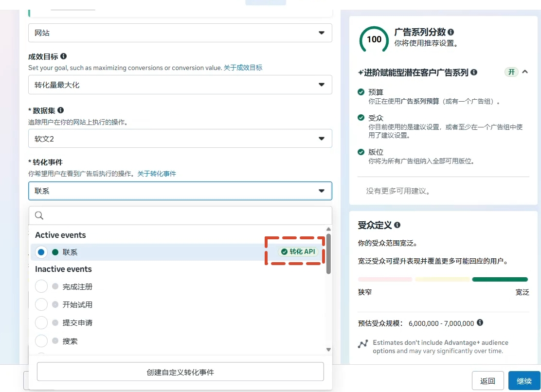Open the 关于成效目标 link
Image resolution: width=541 pixels, height=392 pixels.
click(x=243, y=68)
